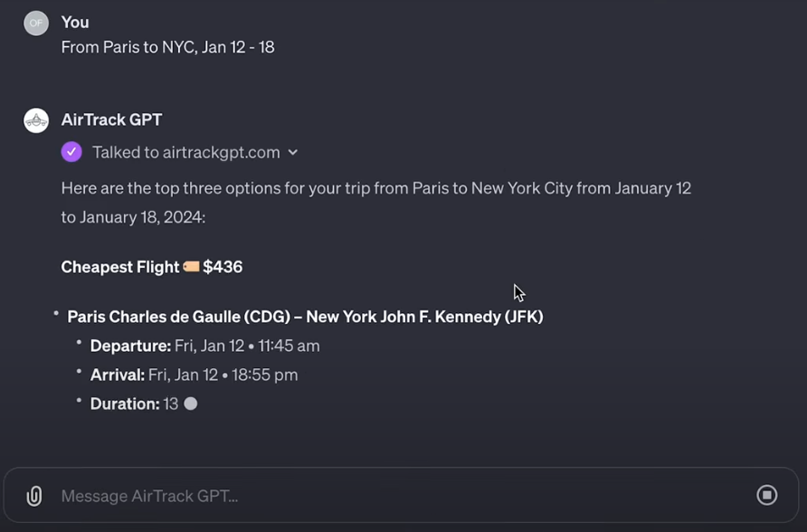Click the top three options intro text

point(376,203)
